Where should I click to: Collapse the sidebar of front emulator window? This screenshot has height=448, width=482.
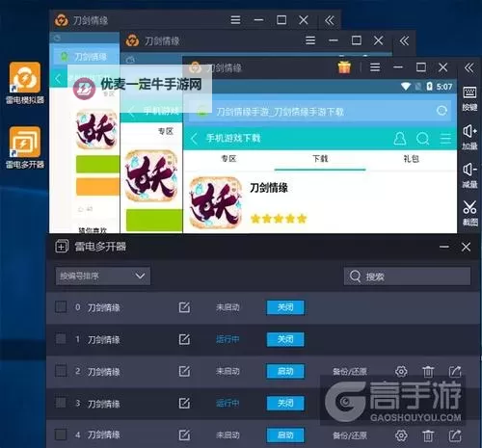[x=469, y=67]
